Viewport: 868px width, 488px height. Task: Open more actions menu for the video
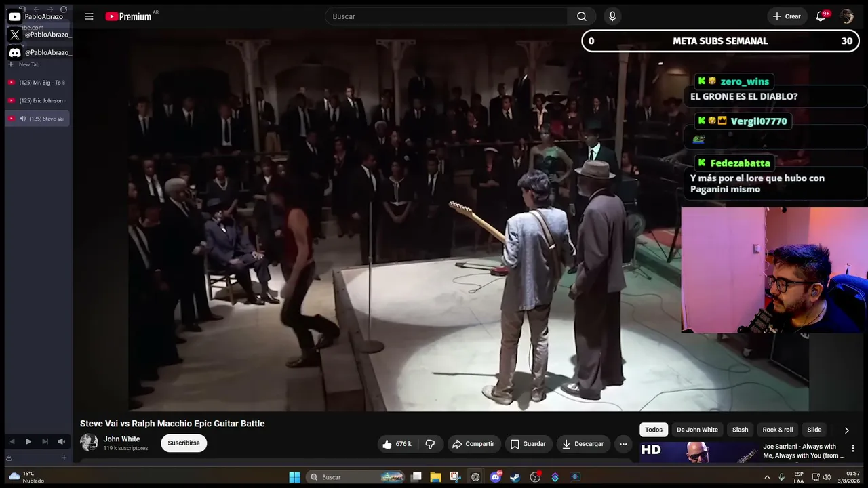pos(623,444)
